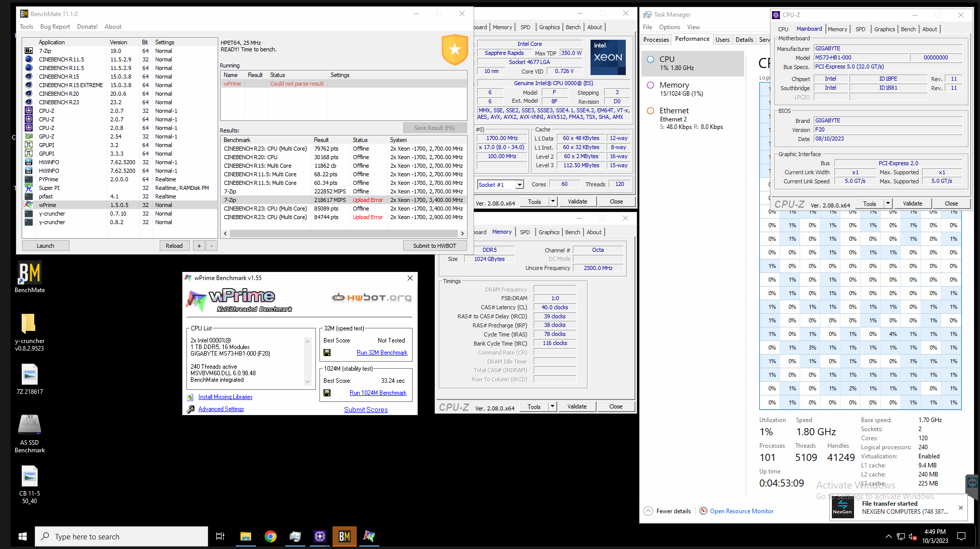Switch to SPD tab in CPU-Z Memory window
The image size is (980, 549).
[525, 232]
